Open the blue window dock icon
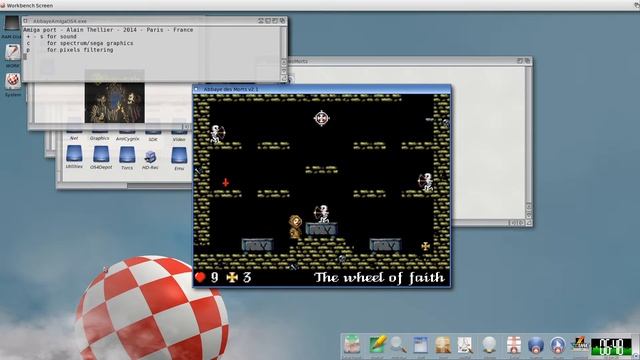Image resolution: width=640 pixels, height=360 pixels. point(420,345)
